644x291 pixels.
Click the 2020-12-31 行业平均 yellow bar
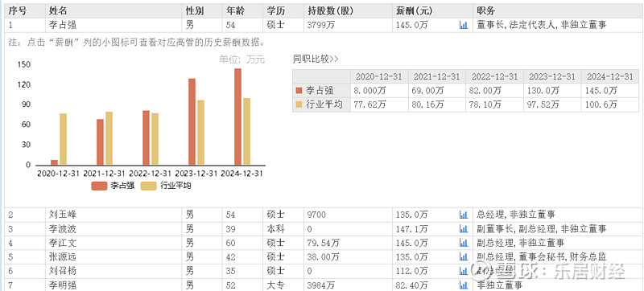click(x=63, y=139)
